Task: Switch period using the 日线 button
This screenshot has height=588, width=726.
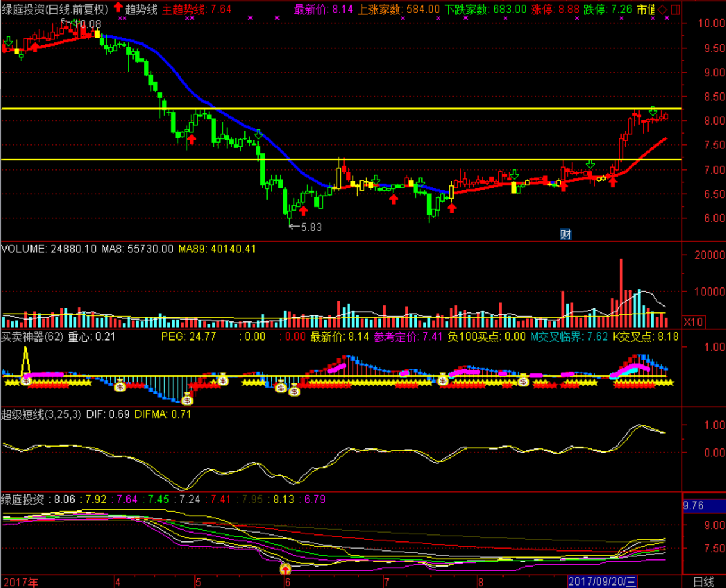Action: click(703, 581)
